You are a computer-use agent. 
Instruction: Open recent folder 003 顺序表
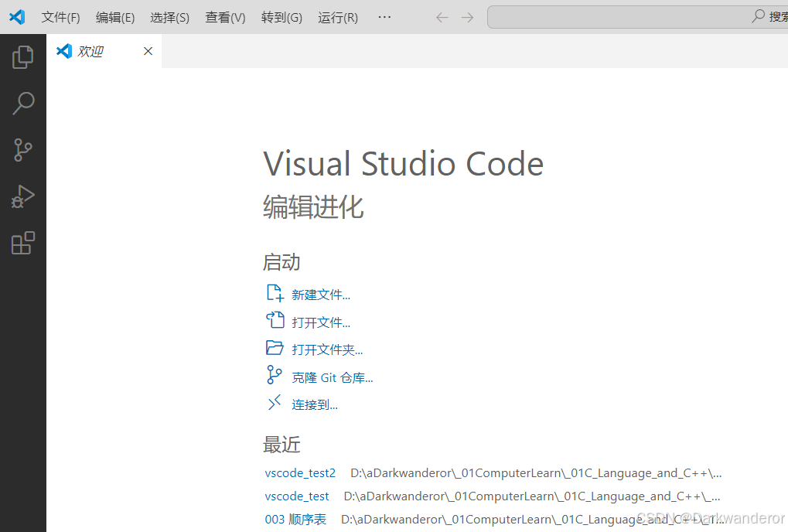295,520
